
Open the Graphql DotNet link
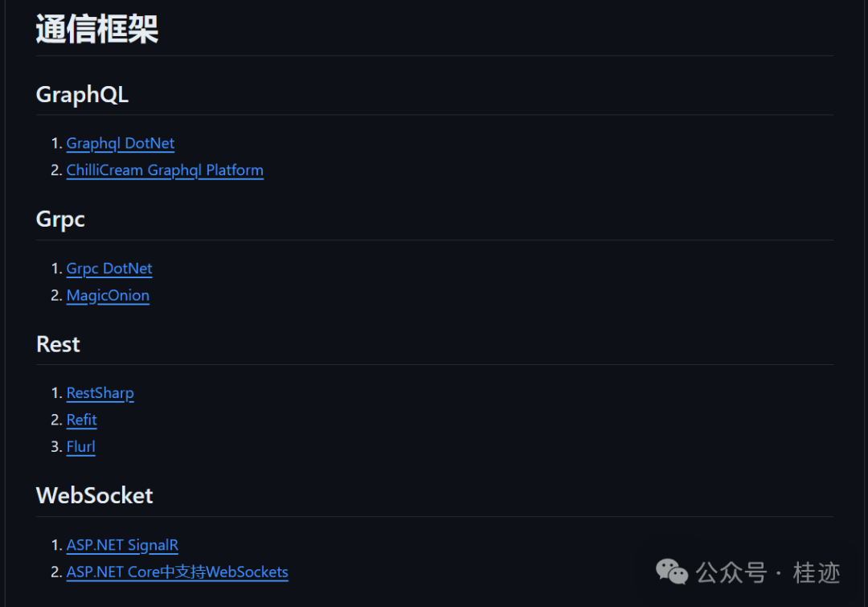pos(121,143)
